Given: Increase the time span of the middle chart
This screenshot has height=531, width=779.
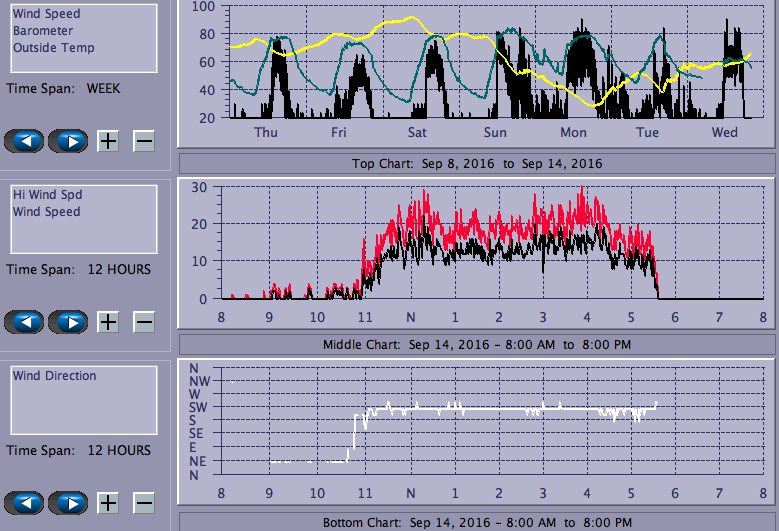Looking at the screenshot, I should pos(108,322).
